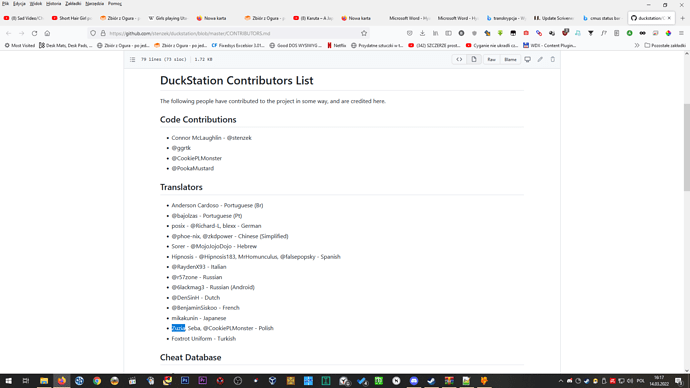Click the Blame button
The image size is (690, 388).
(510, 59)
